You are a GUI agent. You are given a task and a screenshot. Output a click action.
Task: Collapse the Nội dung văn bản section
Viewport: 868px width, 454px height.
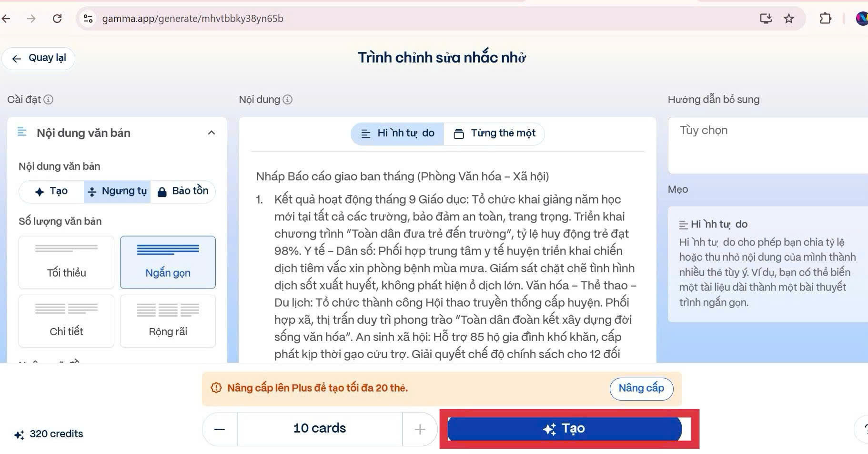(212, 133)
